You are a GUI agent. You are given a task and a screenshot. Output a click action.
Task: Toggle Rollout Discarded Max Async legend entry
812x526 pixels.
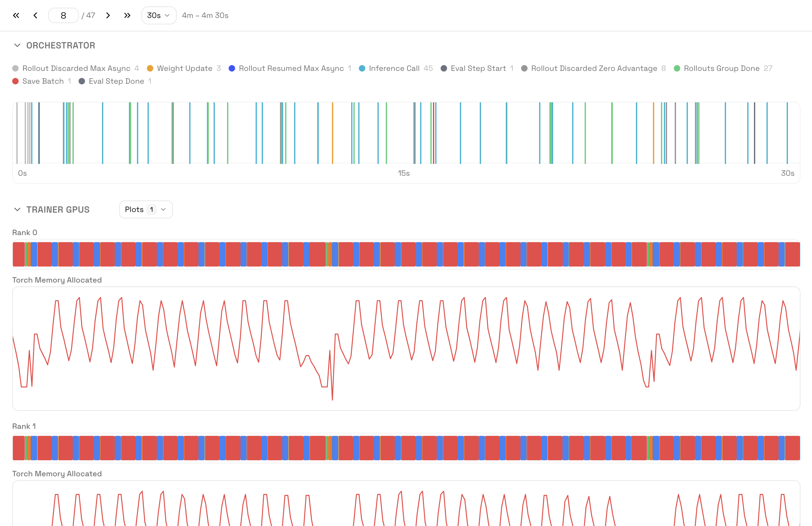pyautogui.click(x=76, y=68)
